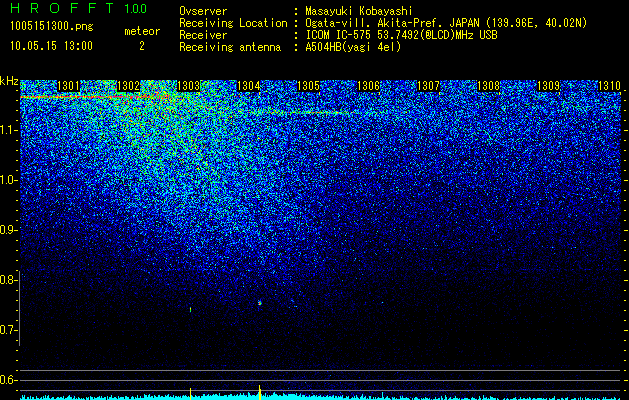
Task: Click the Receiving antenna label
Action: coord(230,47)
